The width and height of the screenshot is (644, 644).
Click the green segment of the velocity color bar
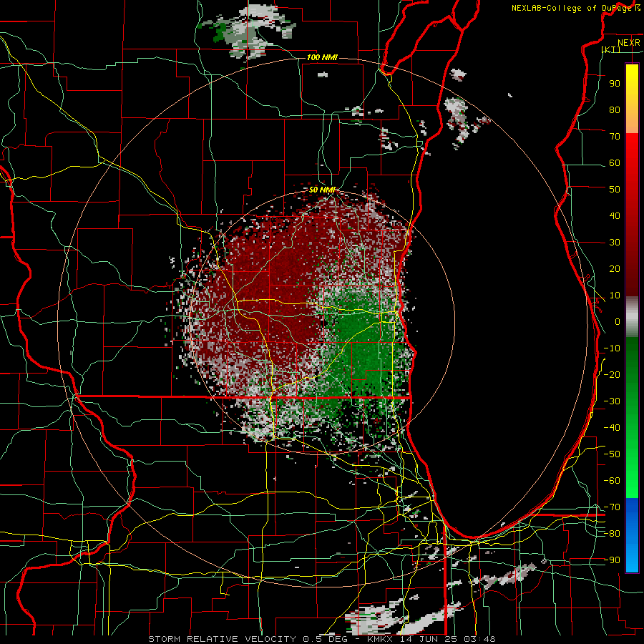632,417
